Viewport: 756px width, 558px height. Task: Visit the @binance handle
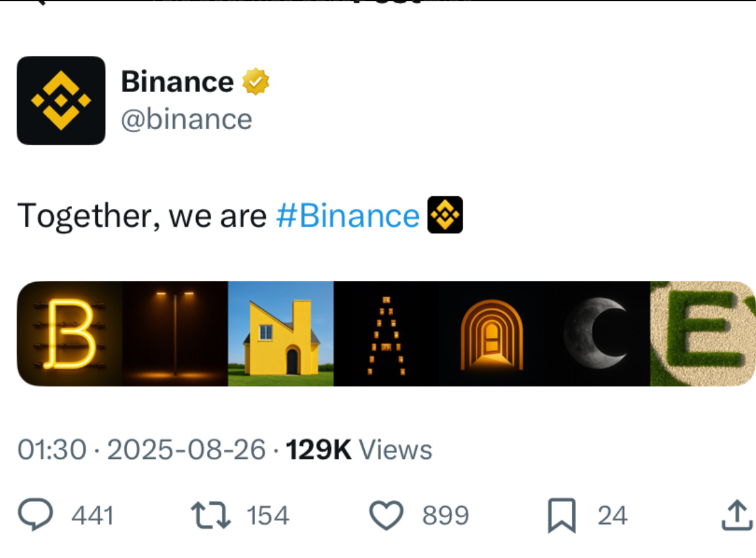186,119
